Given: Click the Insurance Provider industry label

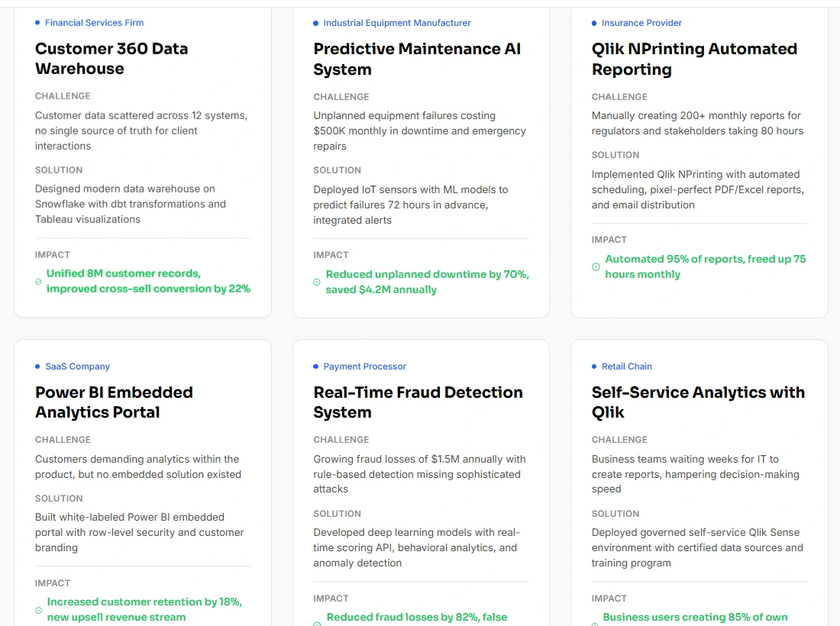Looking at the screenshot, I should tap(641, 23).
